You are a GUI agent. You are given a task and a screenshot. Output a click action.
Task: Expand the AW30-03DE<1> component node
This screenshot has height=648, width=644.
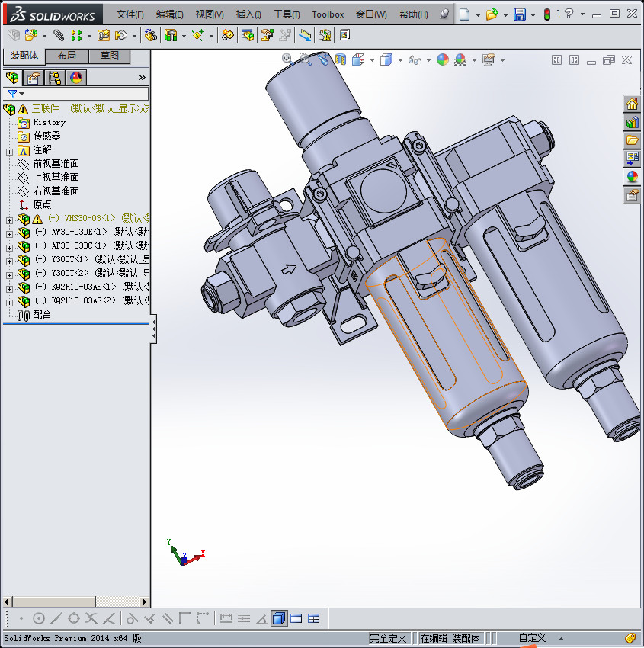point(10,233)
